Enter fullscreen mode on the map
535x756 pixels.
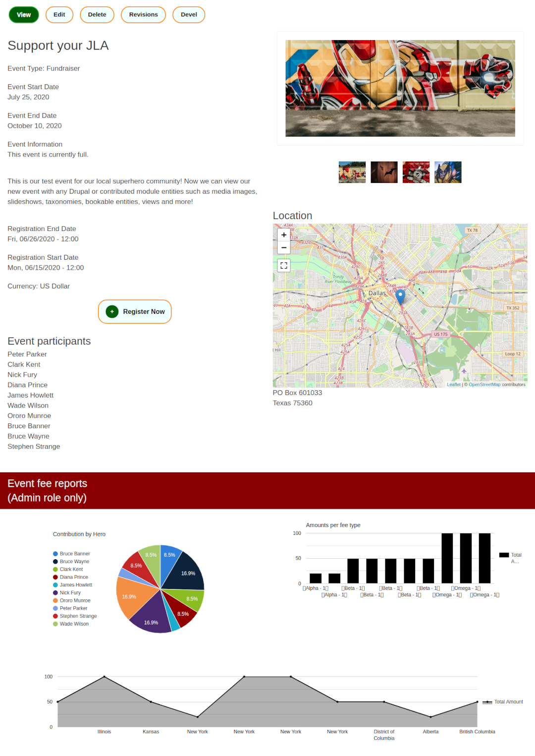283,266
